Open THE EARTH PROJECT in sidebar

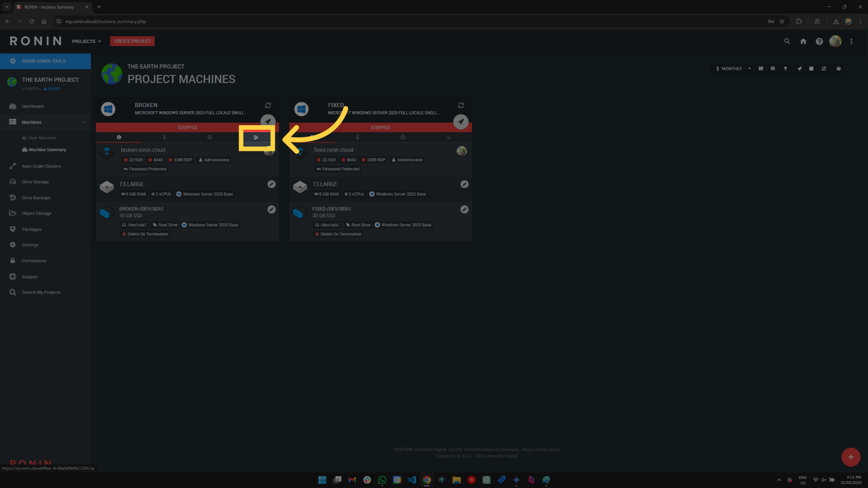50,80
